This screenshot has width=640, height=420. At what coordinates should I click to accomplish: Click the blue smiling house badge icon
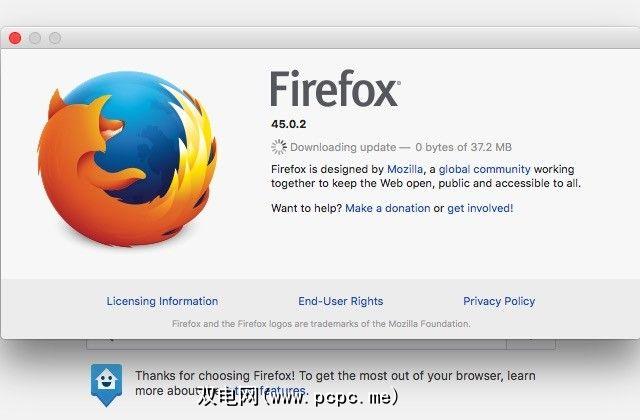pos(106,384)
